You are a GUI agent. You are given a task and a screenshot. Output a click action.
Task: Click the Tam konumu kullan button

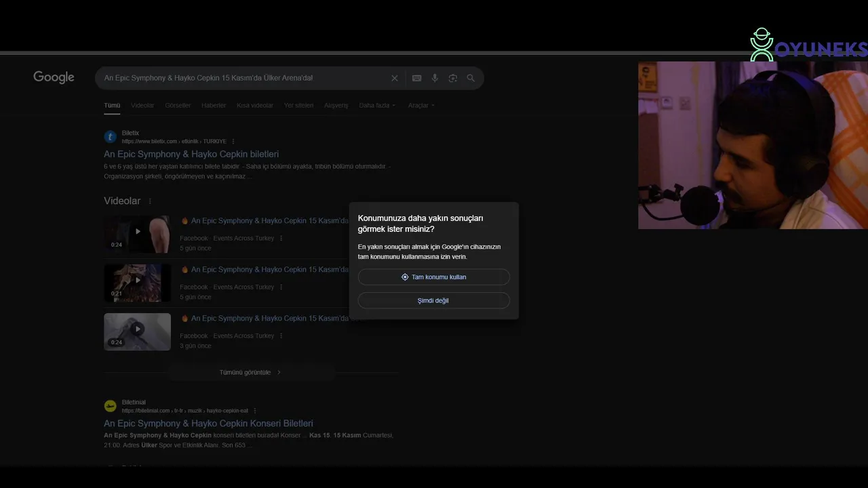coord(433,277)
